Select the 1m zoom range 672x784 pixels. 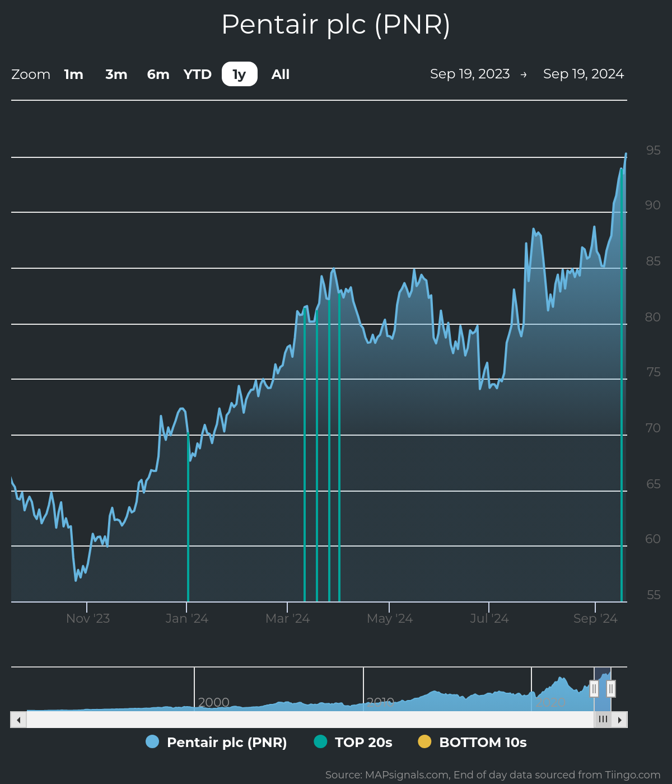pyautogui.click(x=73, y=74)
